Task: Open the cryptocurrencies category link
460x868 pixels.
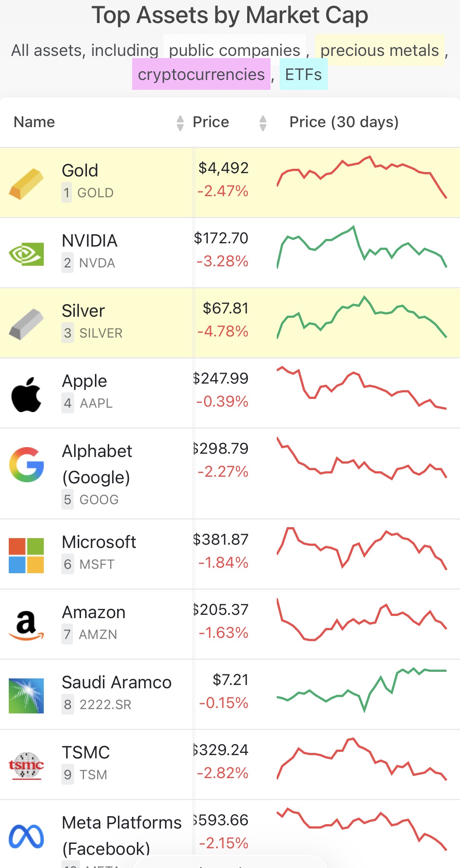Action: pos(201,74)
